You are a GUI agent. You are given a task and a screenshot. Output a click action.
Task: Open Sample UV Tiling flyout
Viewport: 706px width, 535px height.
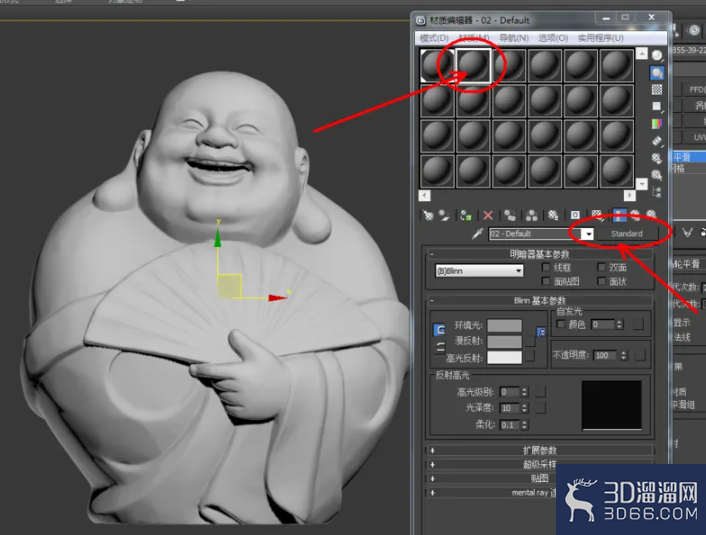657,106
